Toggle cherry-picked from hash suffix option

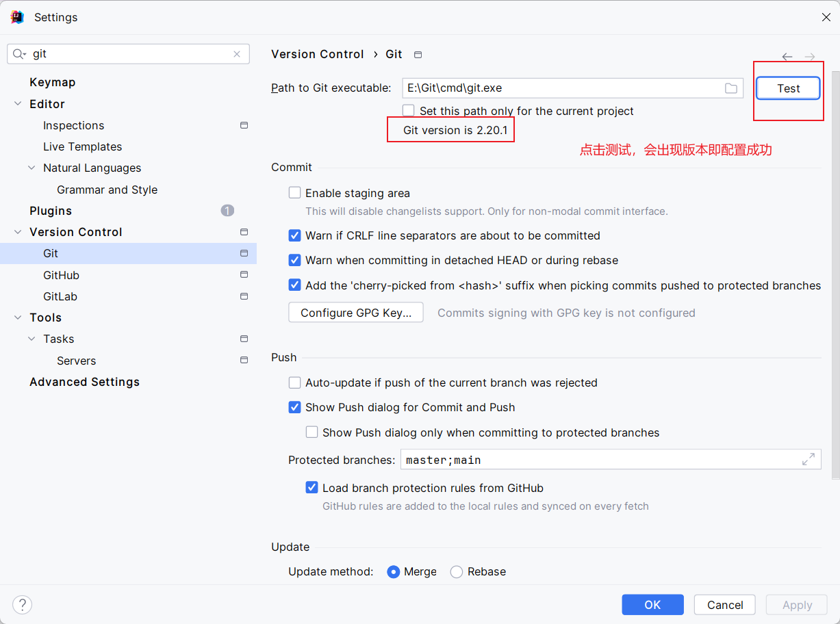tap(294, 285)
